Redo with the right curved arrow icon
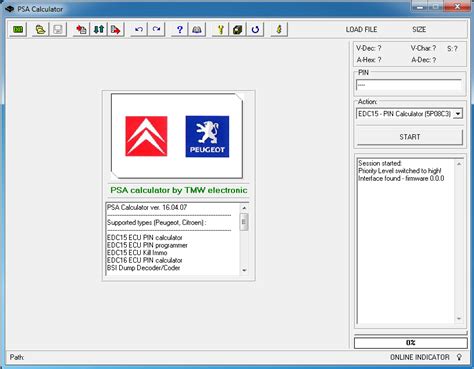 click(156, 30)
